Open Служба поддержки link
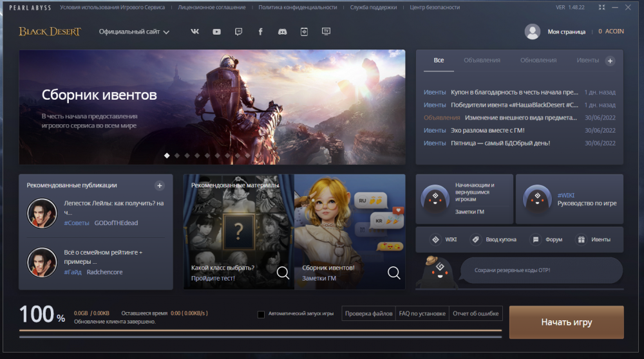 (374, 7)
